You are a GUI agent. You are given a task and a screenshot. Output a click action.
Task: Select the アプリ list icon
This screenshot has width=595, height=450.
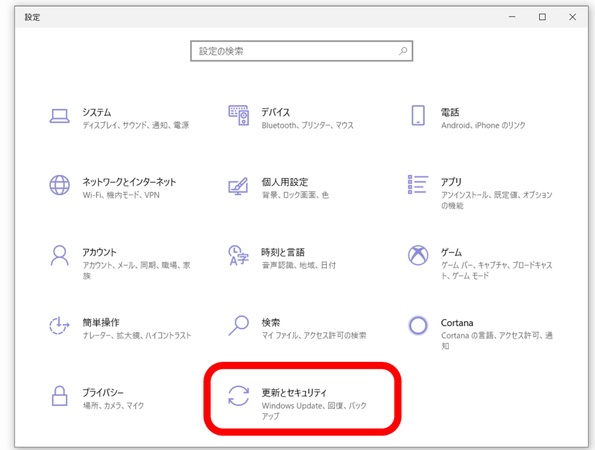coord(418,185)
